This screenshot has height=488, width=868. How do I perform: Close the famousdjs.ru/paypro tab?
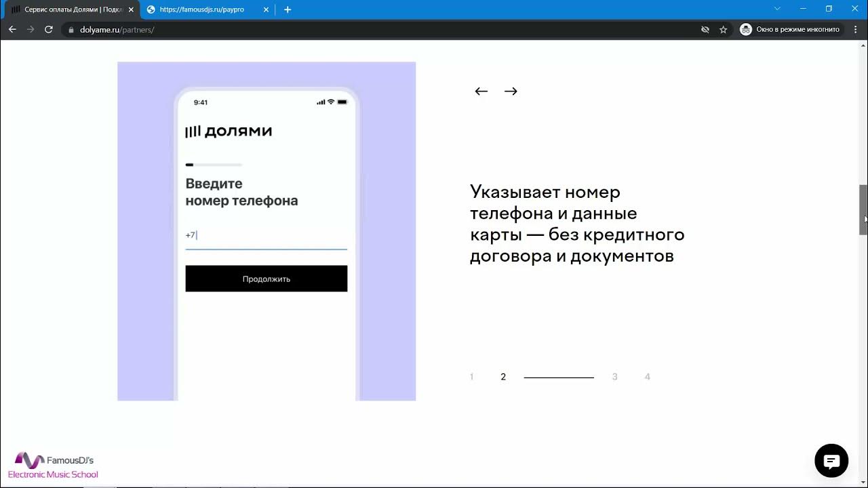(267, 9)
